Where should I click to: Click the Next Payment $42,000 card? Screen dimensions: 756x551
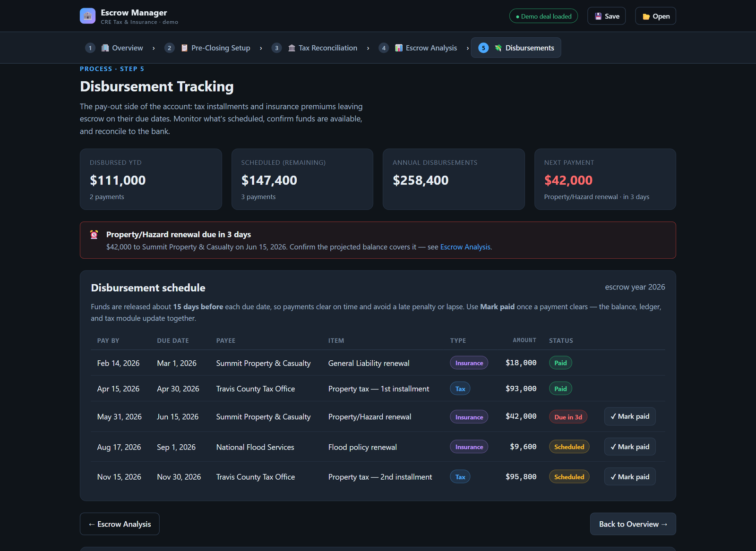point(605,179)
